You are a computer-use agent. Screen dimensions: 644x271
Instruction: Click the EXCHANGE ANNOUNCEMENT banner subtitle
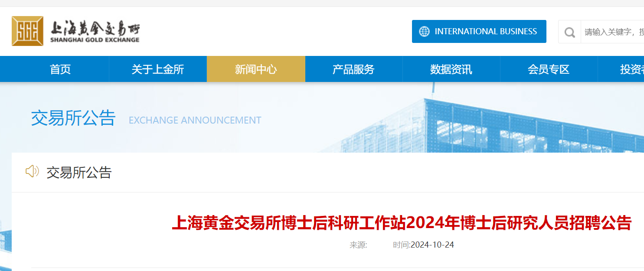click(195, 120)
